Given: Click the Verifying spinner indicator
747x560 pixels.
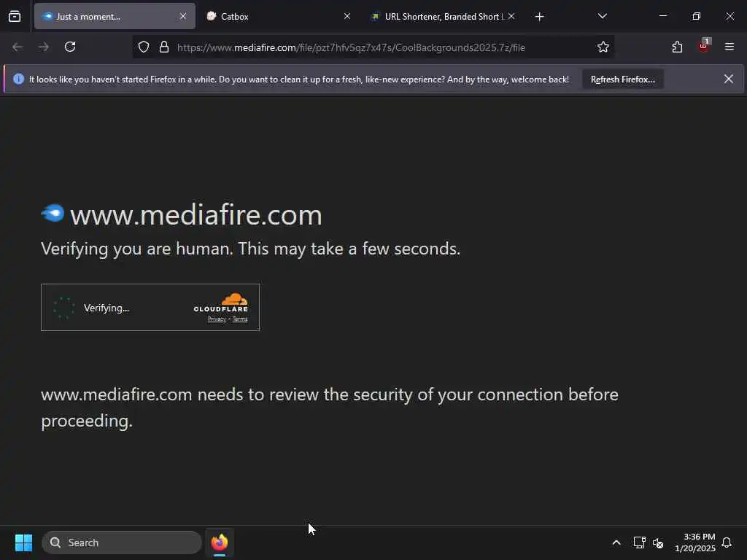Looking at the screenshot, I should tap(64, 308).
